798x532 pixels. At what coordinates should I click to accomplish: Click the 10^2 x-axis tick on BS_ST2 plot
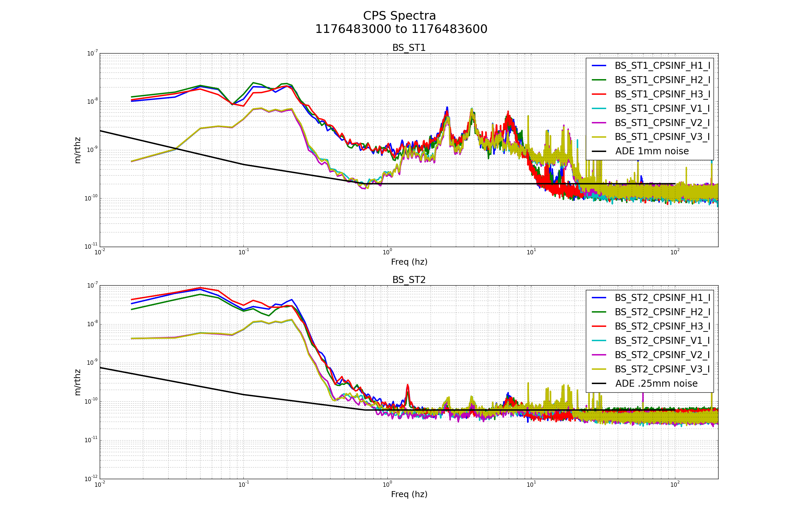675,484
